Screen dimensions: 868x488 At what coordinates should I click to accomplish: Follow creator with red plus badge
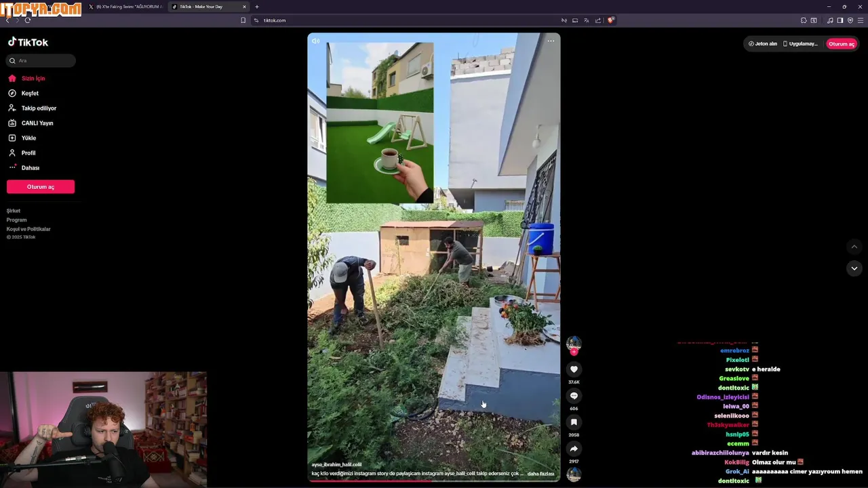[x=574, y=352]
